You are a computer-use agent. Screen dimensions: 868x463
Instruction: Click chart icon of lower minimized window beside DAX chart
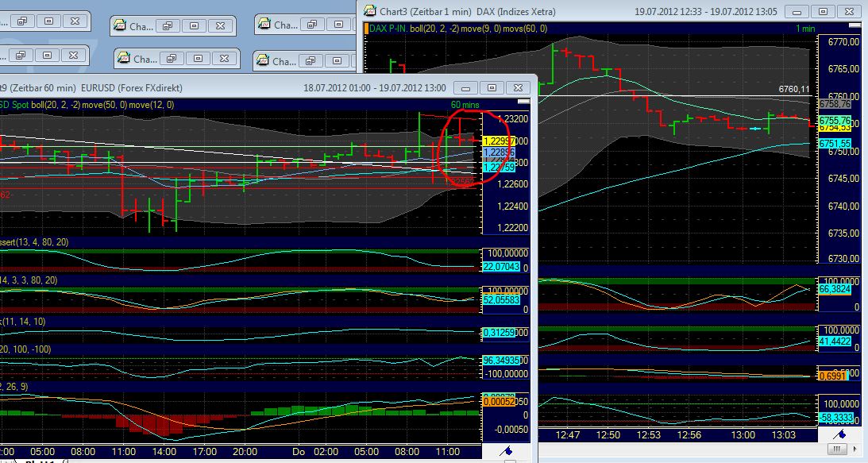(x=263, y=60)
